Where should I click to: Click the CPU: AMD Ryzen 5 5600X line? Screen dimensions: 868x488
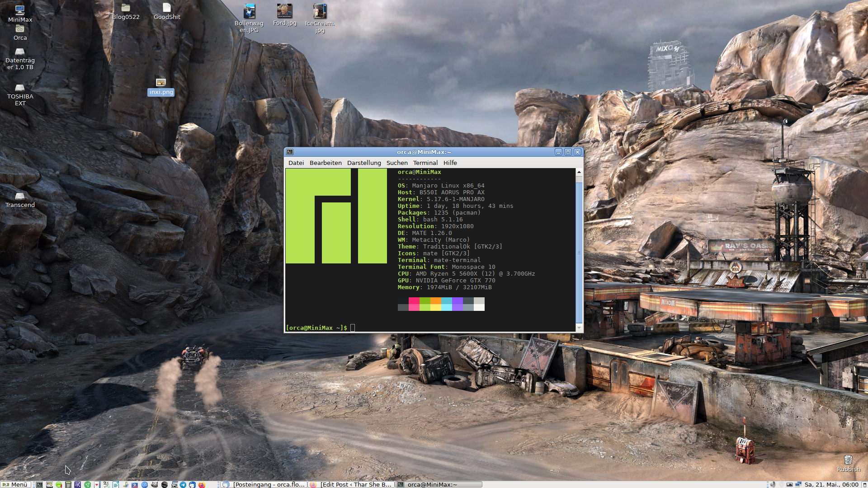click(x=467, y=274)
